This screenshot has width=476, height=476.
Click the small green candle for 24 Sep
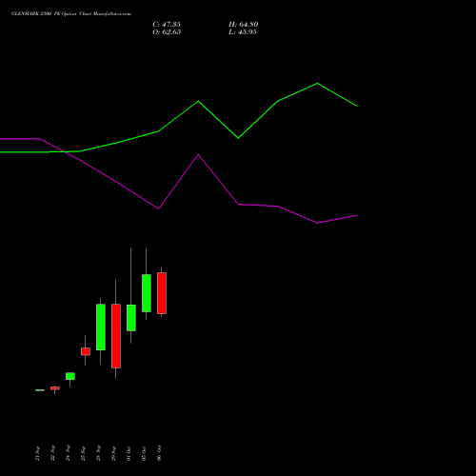coord(70,376)
